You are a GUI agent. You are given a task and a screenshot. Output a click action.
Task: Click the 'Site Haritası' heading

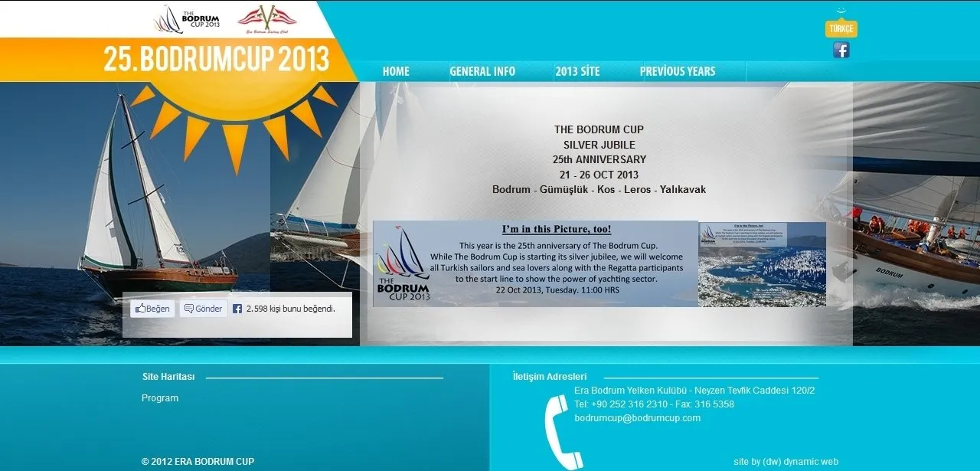point(168,377)
